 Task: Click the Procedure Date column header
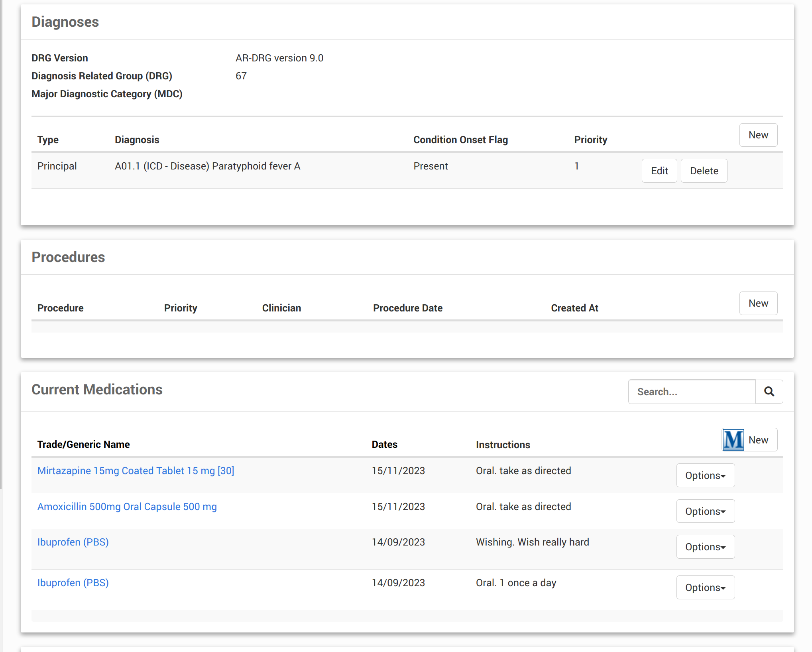coord(407,308)
